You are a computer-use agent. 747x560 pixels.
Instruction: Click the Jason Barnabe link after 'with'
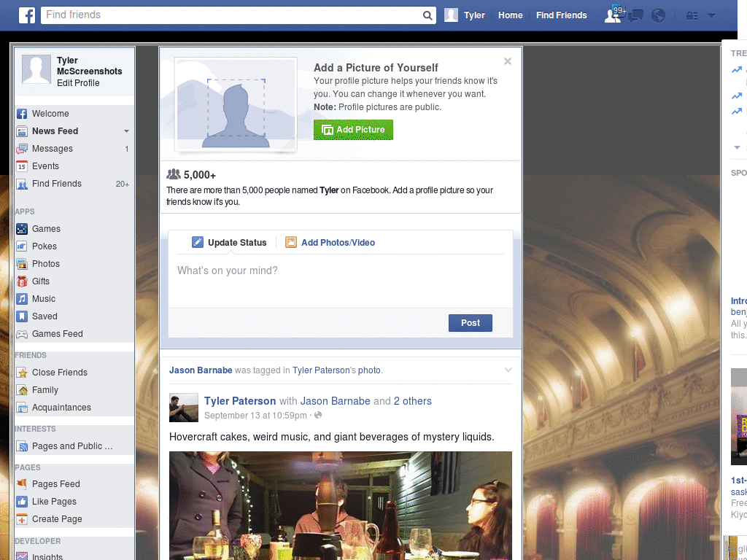(335, 401)
